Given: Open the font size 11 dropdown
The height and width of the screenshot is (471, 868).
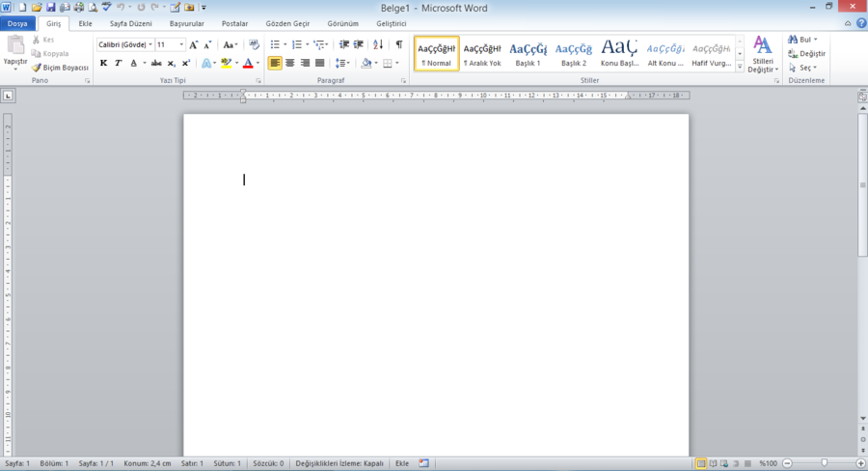Looking at the screenshot, I should (181, 45).
